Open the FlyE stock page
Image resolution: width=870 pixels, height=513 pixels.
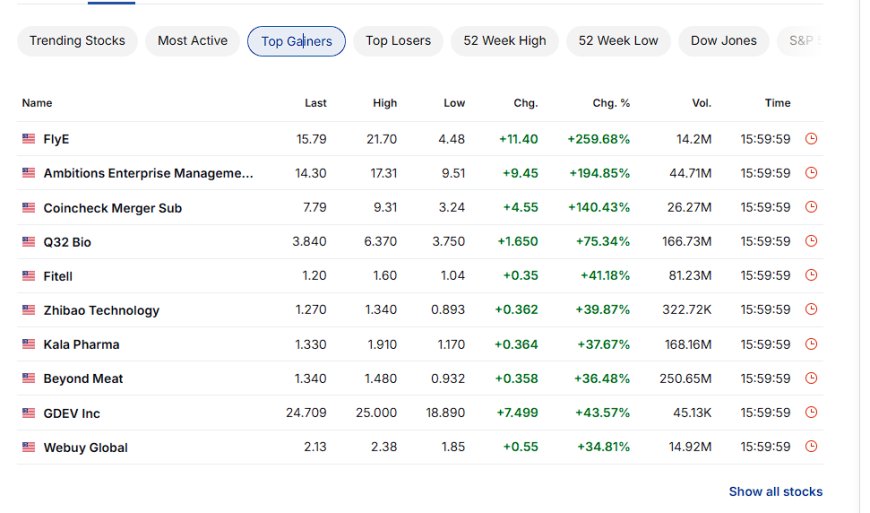coord(56,139)
